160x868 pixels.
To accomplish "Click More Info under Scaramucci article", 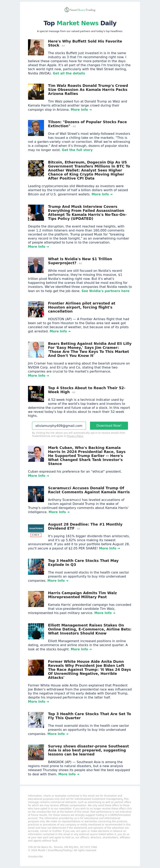I will pos(59,512).
